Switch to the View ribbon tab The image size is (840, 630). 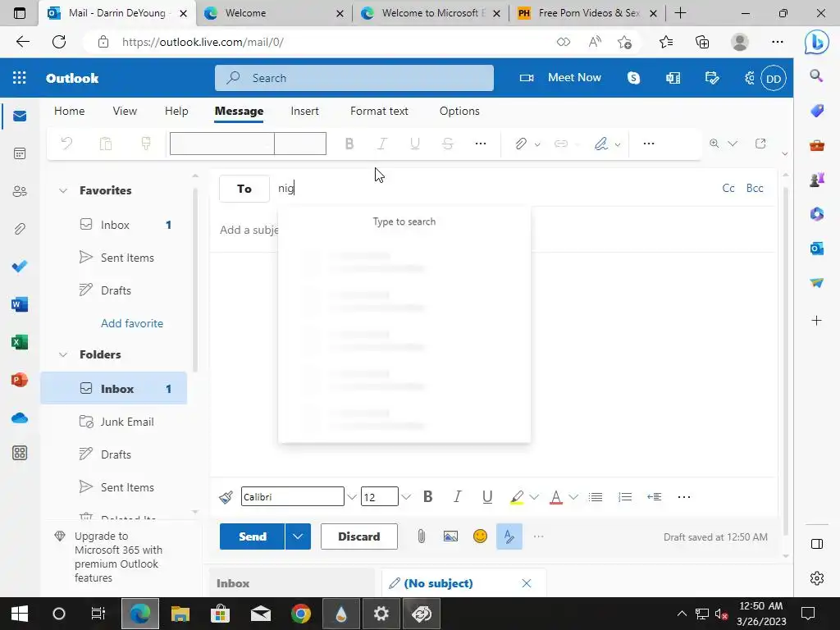[x=125, y=111]
